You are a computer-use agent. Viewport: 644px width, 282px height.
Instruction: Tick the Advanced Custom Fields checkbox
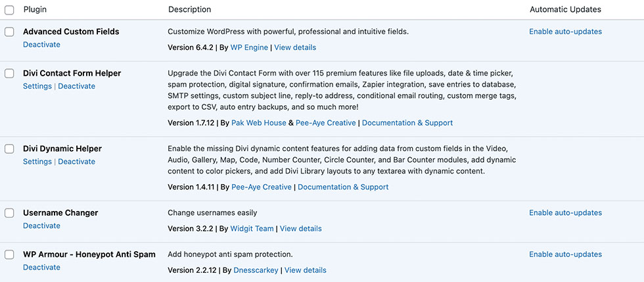point(9,32)
